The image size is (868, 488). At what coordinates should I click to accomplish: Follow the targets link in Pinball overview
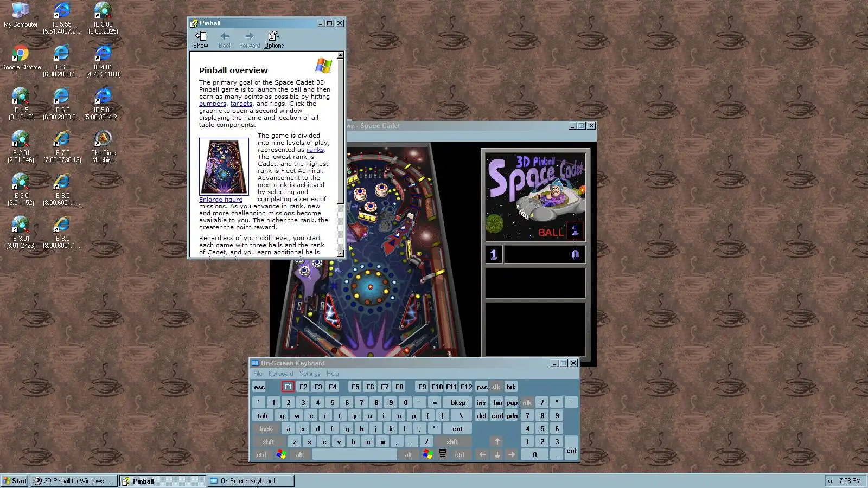point(241,104)
